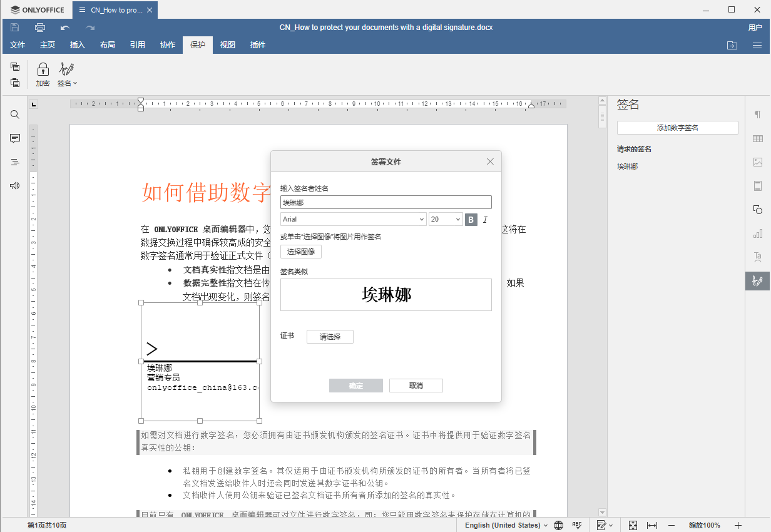The image size is (771, 532).
Task: Click Fit to page icon
Action: (x=633, y=525)
